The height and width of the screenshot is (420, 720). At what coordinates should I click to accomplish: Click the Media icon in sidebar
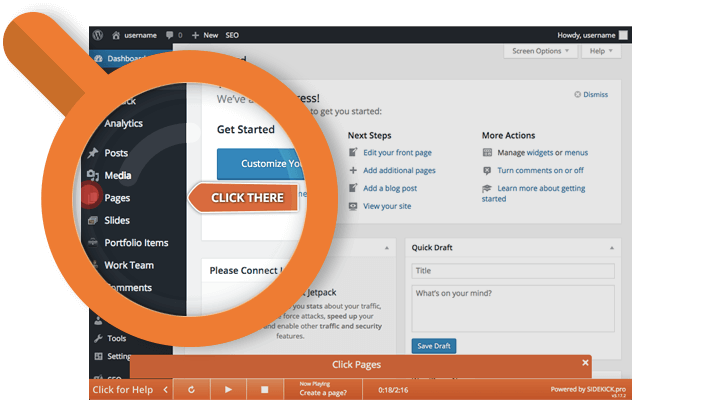(93, 176)
